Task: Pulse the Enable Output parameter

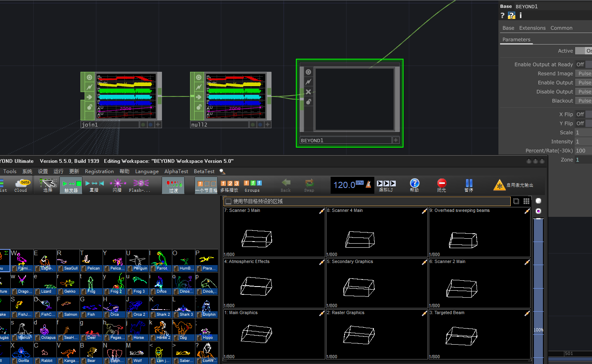Action: pos(584,82)
